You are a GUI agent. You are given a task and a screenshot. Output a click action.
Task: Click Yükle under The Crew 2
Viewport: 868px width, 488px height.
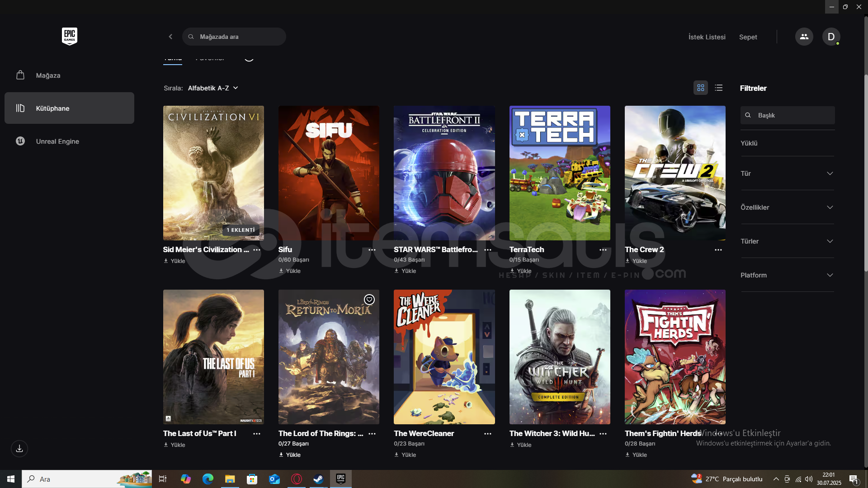click(x=636, y=261)
